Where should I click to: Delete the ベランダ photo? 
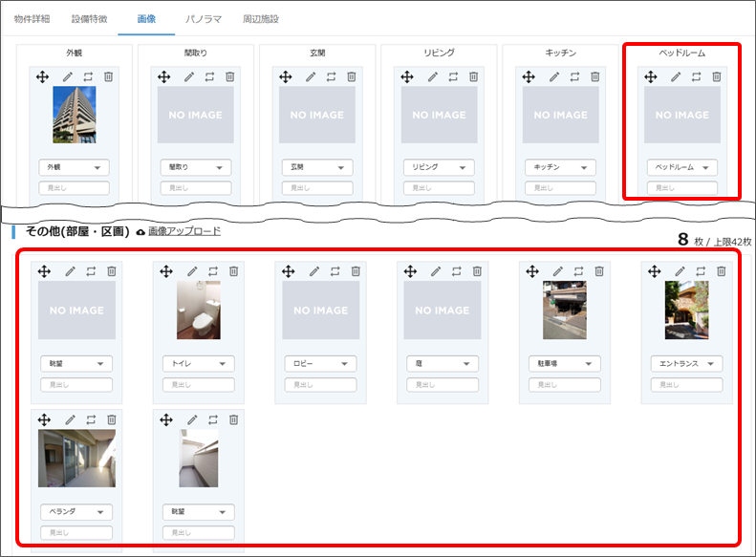coord(112,419)
